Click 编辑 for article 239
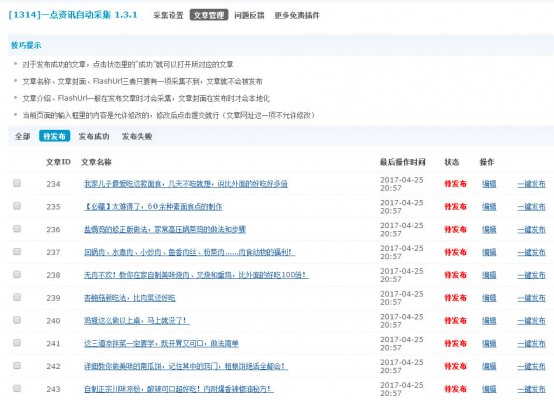 point(489,298)
